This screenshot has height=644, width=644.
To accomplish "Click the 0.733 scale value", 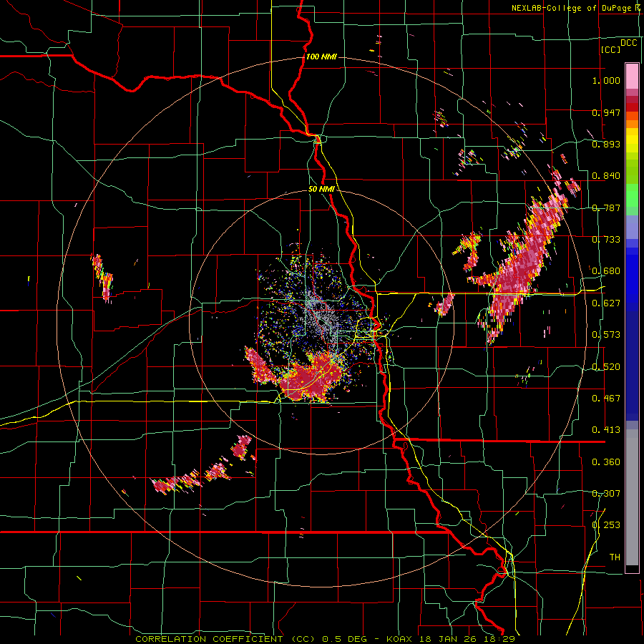I will click(606, 240).
